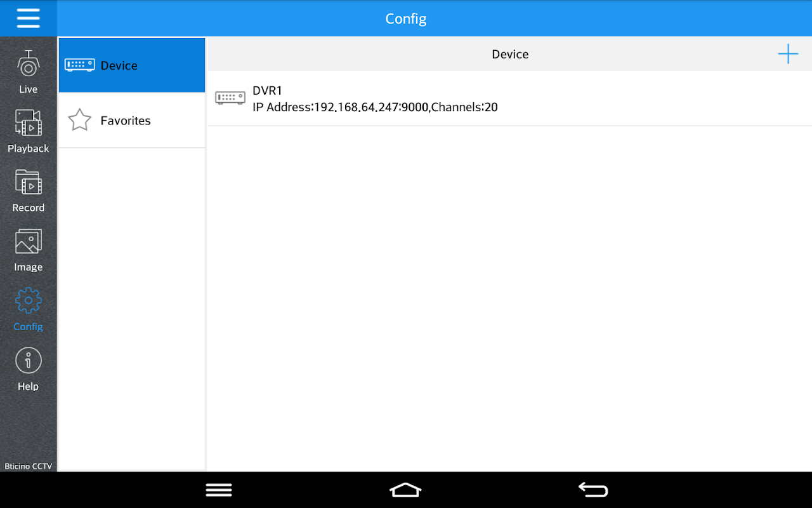This screenshot has width=812, height=508.
Task: Click the DVR1 device icon
Action: tap(230, 98)
